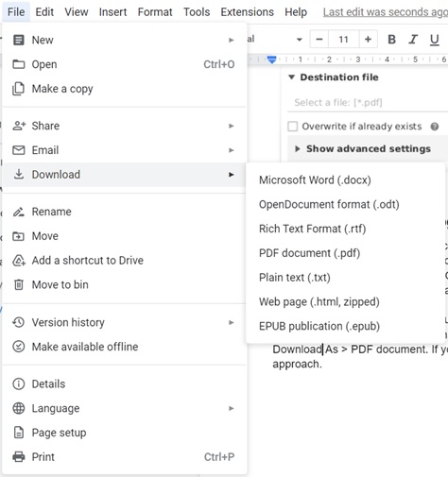
Task: Open the Edit menu
Action: click(44, 12)
